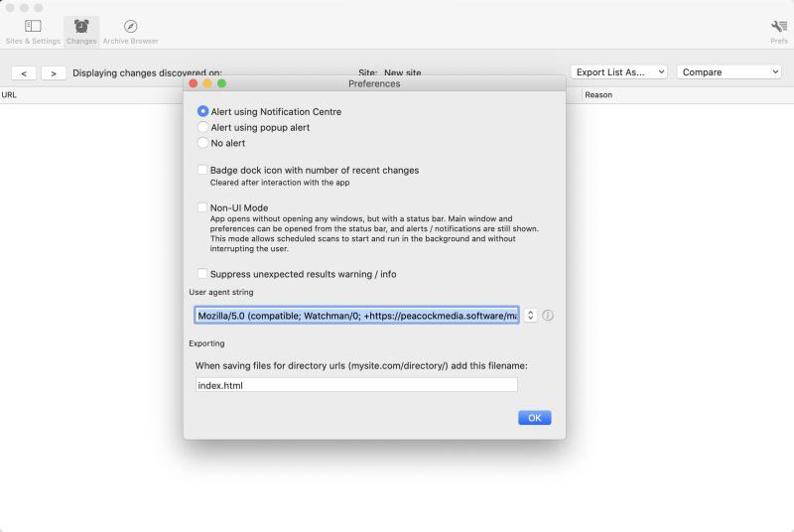Open Sites & Settings view
Viewport: 794px width, 532px height.
click(x=33, y=32)
